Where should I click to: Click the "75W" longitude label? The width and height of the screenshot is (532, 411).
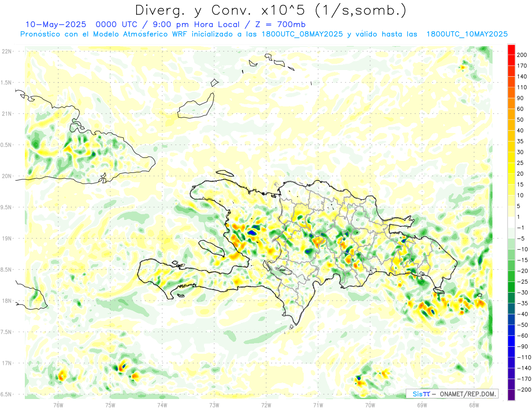(x=110, y=405)
